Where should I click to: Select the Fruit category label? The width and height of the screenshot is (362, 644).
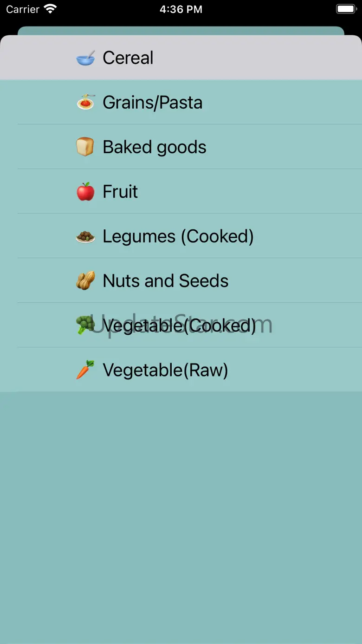click(x=120, y=191)
